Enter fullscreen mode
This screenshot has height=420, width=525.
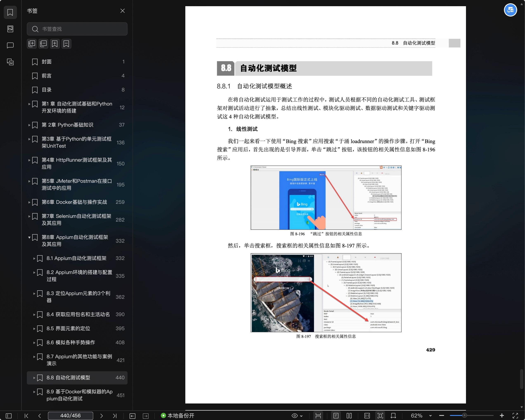pyautogui.click(x=515, y=416)
